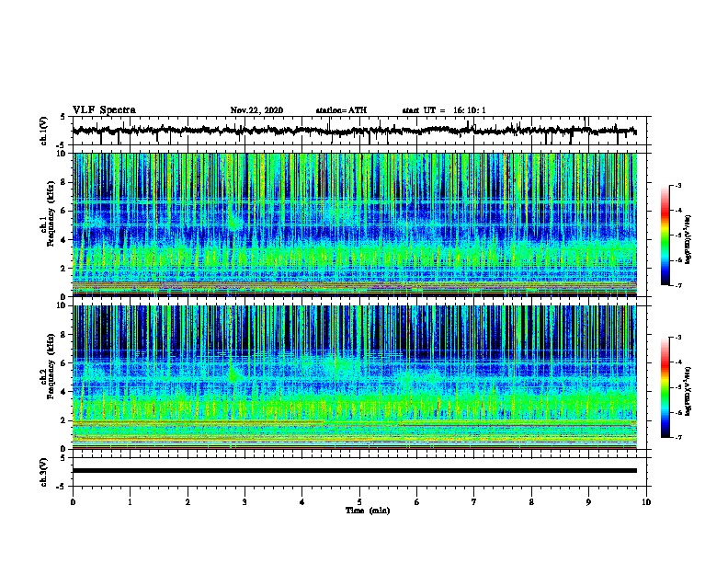The height and width of the screenshot is (563, 728).
Task: Click the time axis tick label "8"
Action: (531, 502)
